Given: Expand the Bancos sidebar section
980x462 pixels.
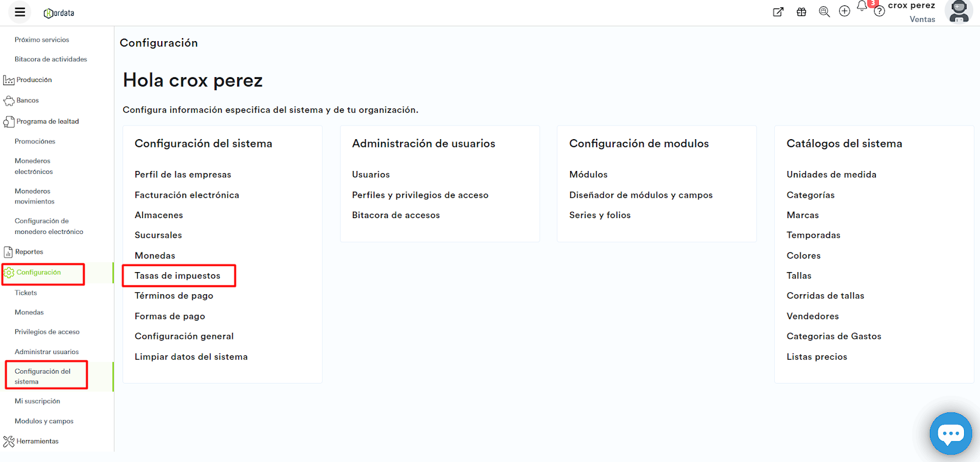Looking at the screenshot, I should pos(28,100).
